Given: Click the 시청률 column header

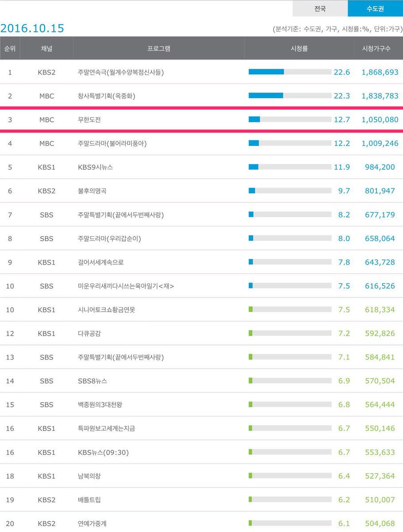Looking at the screenshot, I should click(298, 48).
